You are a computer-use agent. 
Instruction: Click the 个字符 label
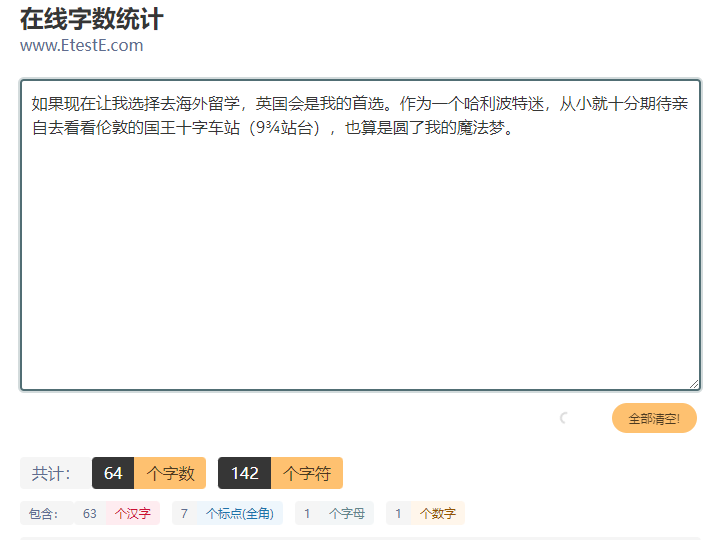pyautogui.click(x=307, y=473)
